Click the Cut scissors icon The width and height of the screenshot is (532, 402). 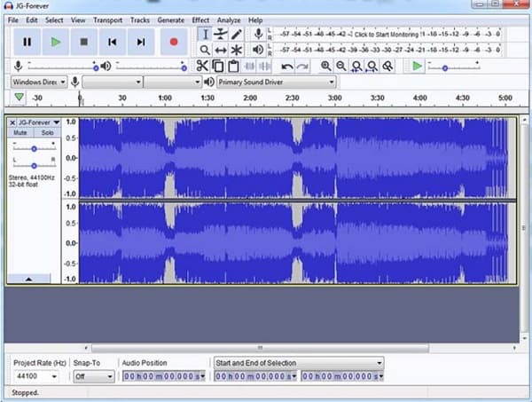[x=202, y=66]
